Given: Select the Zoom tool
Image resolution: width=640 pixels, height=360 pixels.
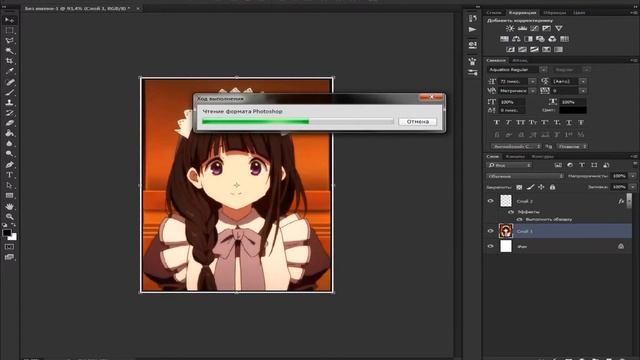Looking at the screenshot, I should point(9,216).
